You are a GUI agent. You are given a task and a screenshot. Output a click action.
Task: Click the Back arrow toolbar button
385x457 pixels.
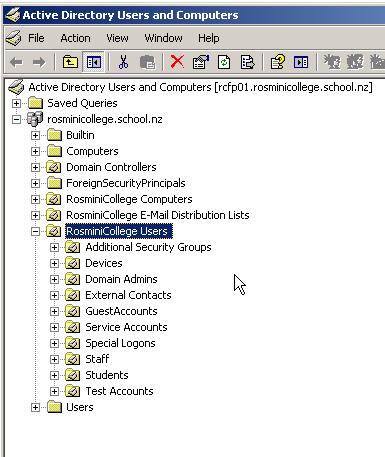tap(16, 62)
